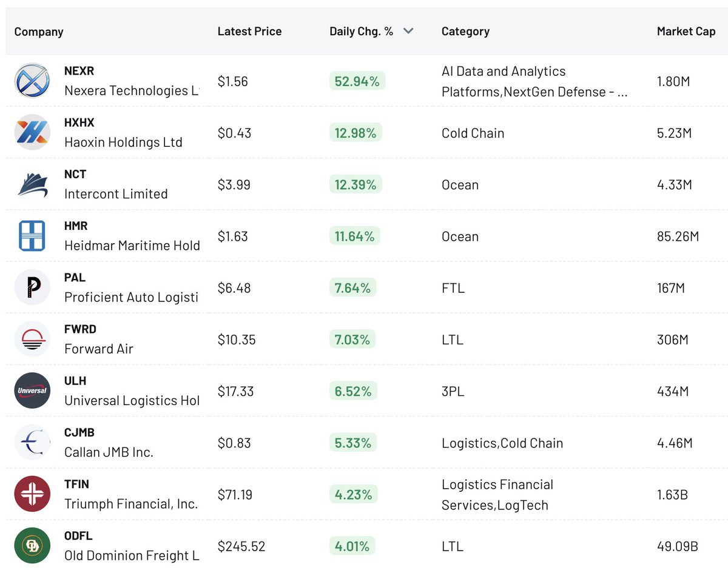The image size is (728, 570).
Task: Select the Category column header
Action: tap(465, 32)
